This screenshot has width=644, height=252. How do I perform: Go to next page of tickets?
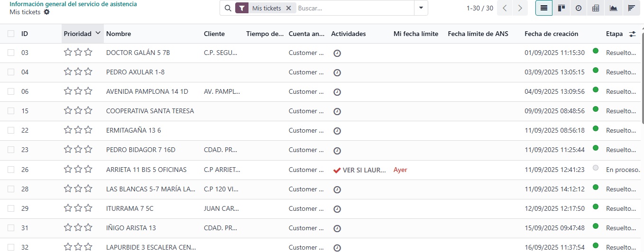[x=521, y=8]
